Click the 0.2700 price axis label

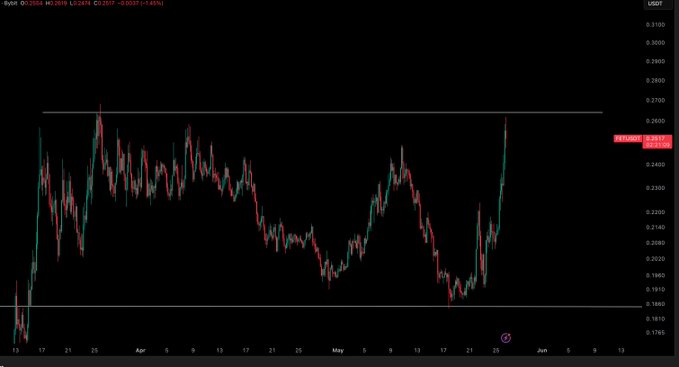point(655,100)
